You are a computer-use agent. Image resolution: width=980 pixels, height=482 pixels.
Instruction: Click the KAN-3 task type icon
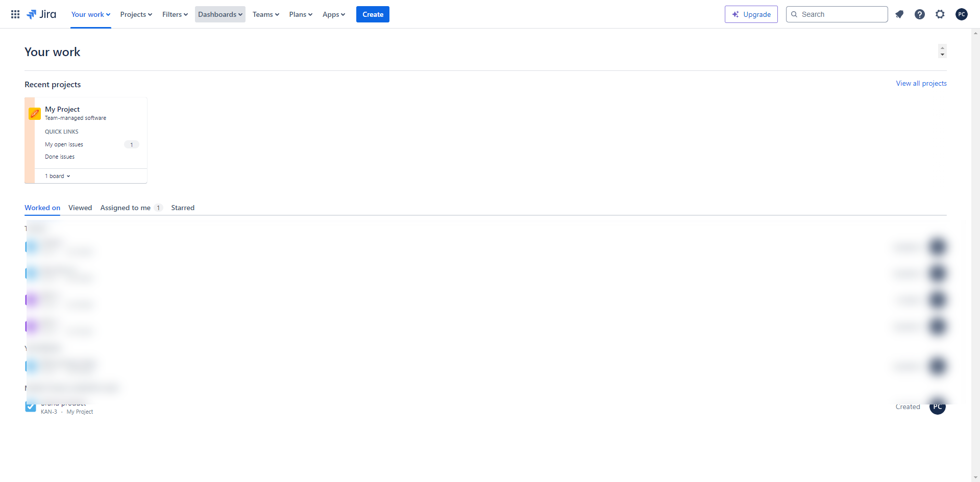pyautogui.click(x=31, y=407)
